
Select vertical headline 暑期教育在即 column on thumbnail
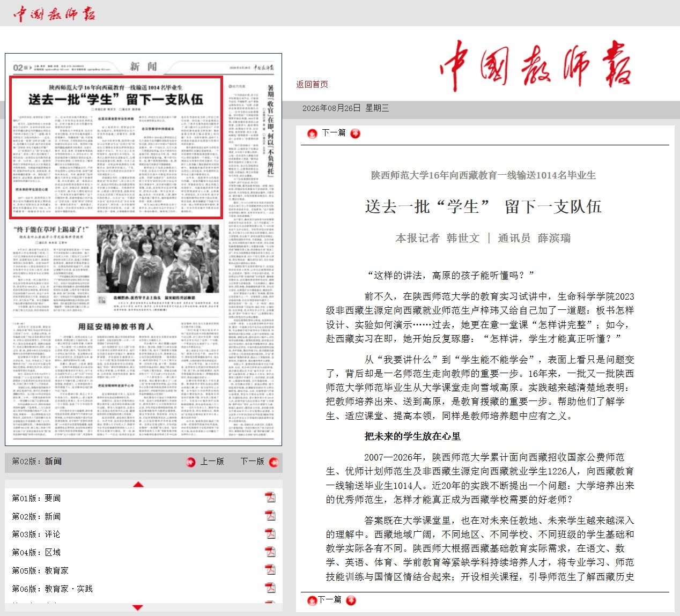click(270, 130)
